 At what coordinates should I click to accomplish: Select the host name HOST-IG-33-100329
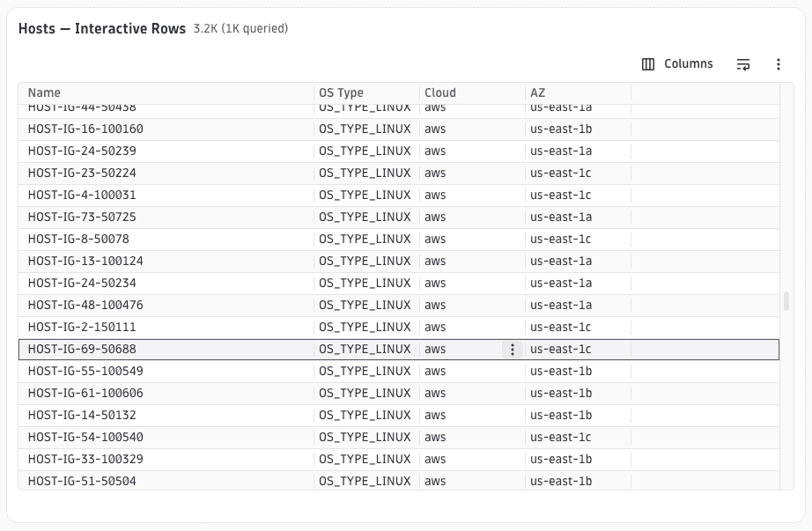click(x=85, y=459)
